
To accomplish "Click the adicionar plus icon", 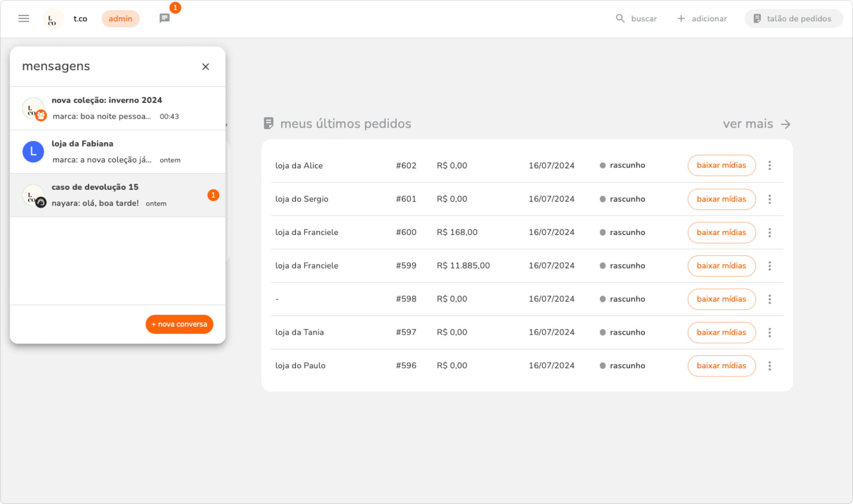I will pyautogui.click(x=681, y=19).
